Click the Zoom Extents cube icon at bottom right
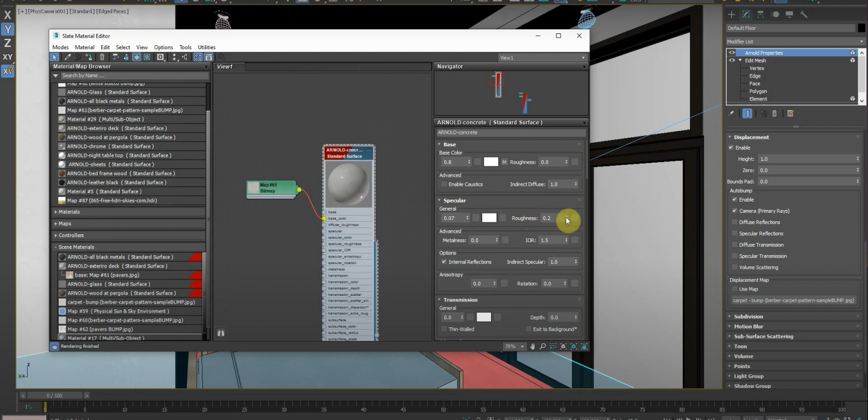Image resolution: width=868 pixels, height=420 pixels. [563, 345]
